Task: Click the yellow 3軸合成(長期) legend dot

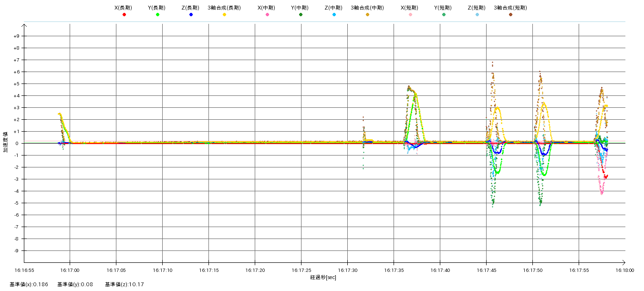Action: (x=224, y=15)
